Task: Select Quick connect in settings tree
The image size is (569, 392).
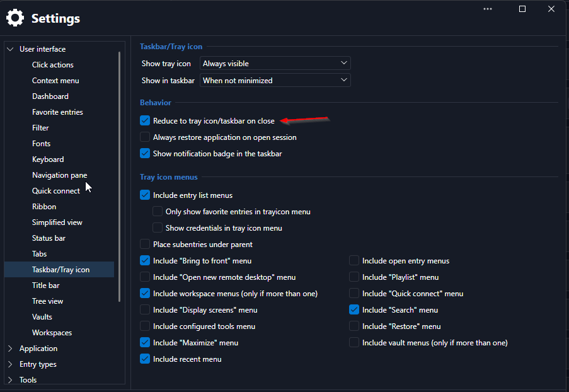Action: coord(56,191)
